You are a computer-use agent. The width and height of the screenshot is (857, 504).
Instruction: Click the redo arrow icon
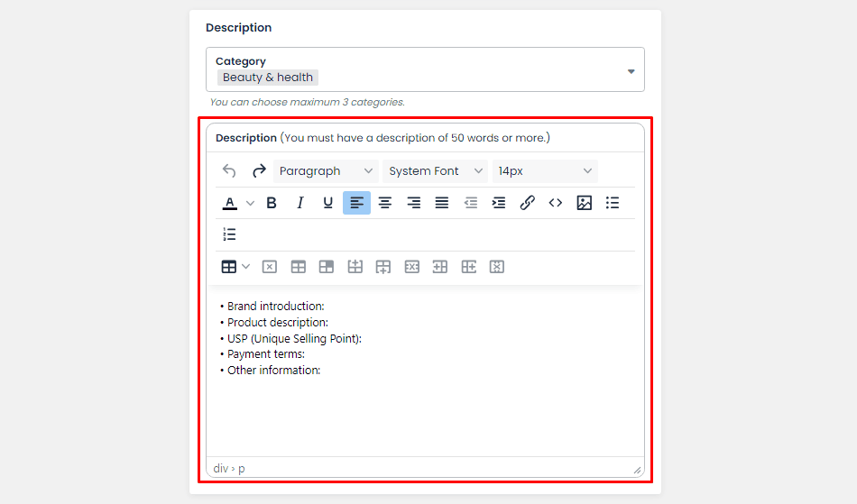tap(259, 171)
